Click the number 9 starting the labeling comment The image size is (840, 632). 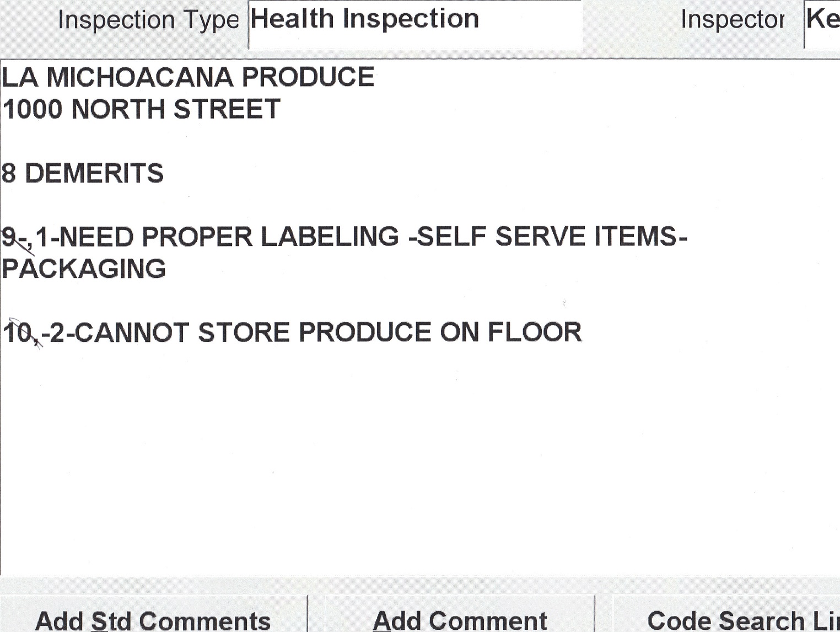coord(10,237)
